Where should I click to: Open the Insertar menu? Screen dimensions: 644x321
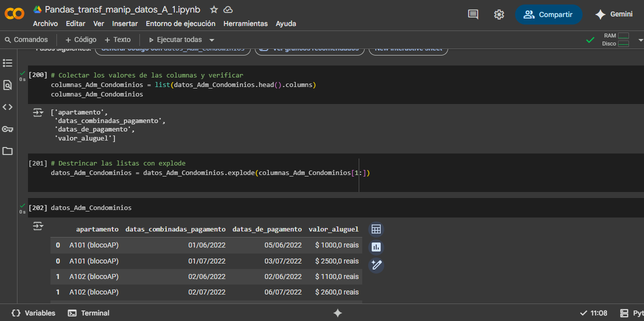point(125,23)
